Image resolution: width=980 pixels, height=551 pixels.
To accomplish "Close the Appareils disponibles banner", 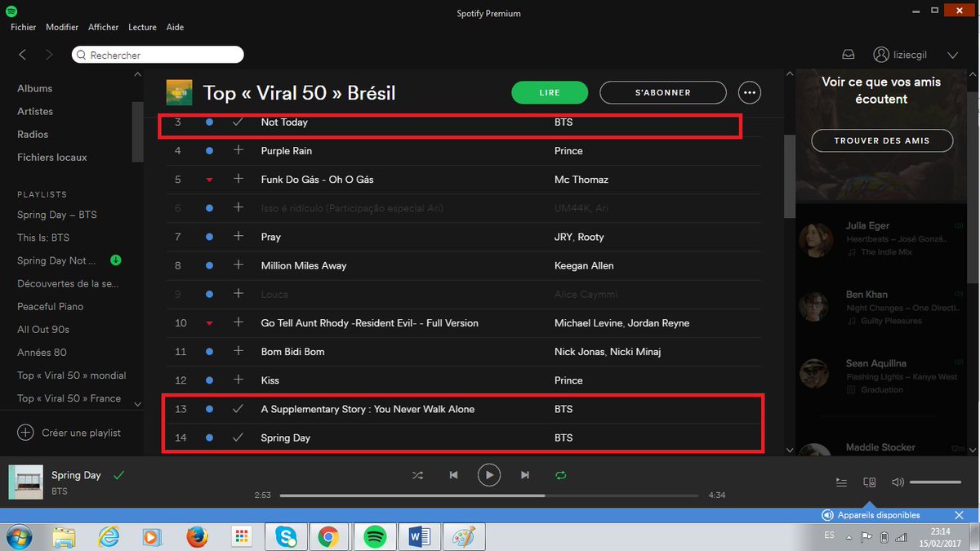I will point(960,515).
